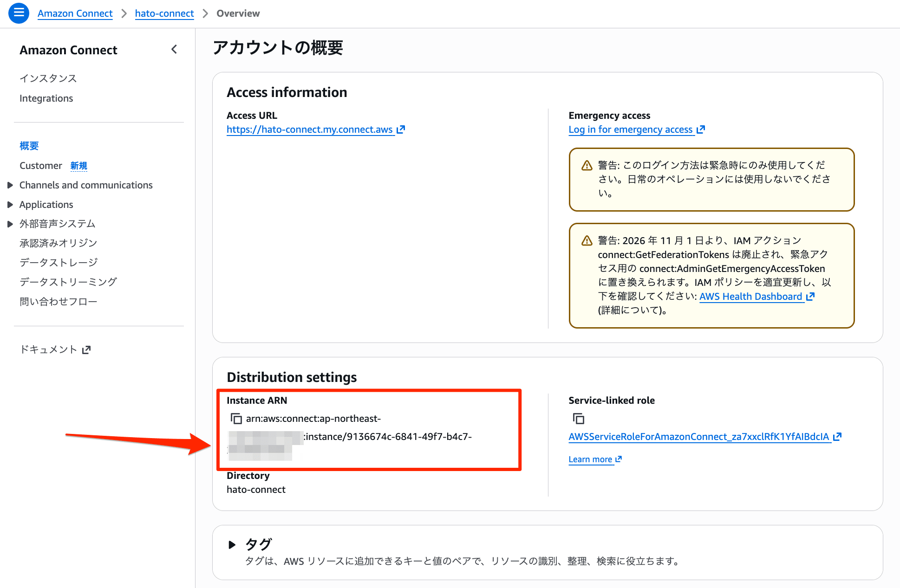Click Amazon Connect sidebar title

68,50
